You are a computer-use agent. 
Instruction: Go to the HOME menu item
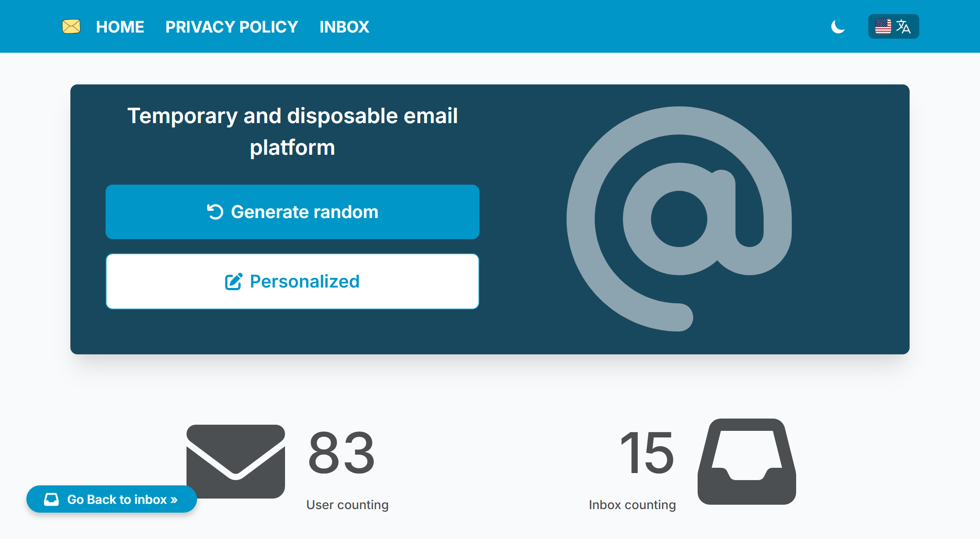click(120, 27)
